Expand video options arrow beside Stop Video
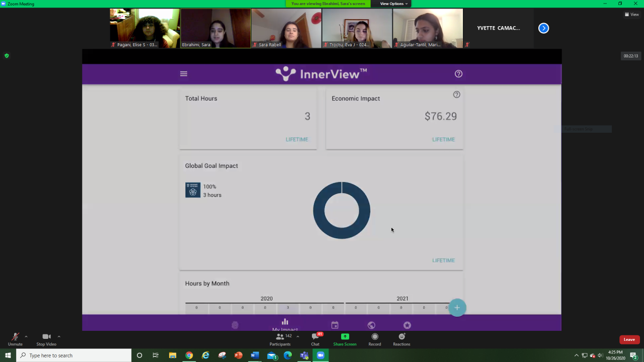The height and width of the screenshot is (362, 644). [59, 336]
